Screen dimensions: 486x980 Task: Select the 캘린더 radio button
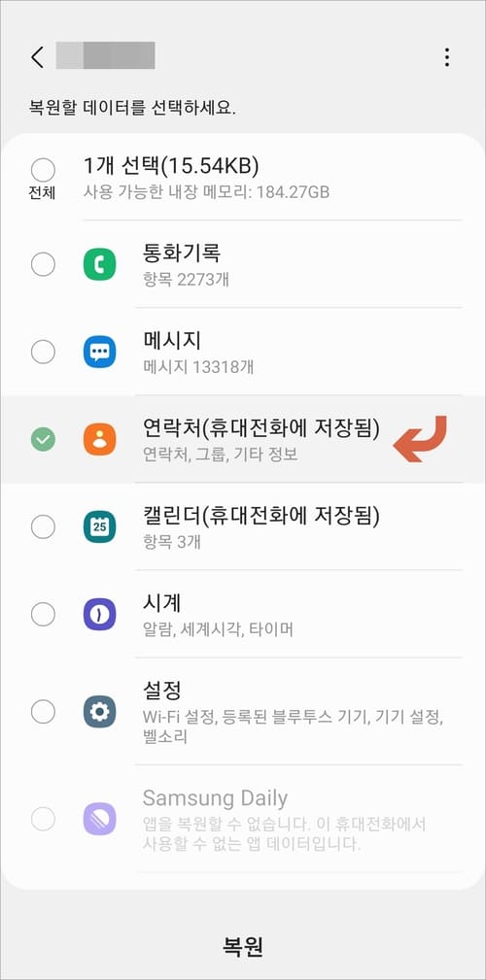pyautogui.click(x=43, y=526)
